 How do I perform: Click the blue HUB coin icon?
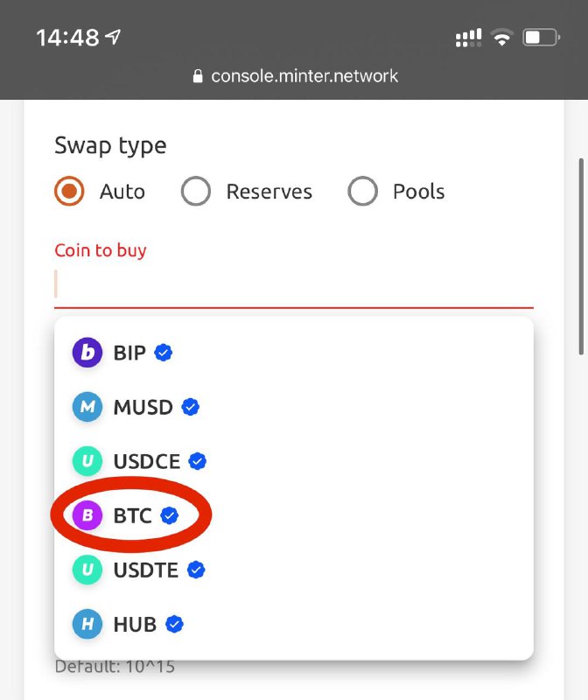point(87,624)
